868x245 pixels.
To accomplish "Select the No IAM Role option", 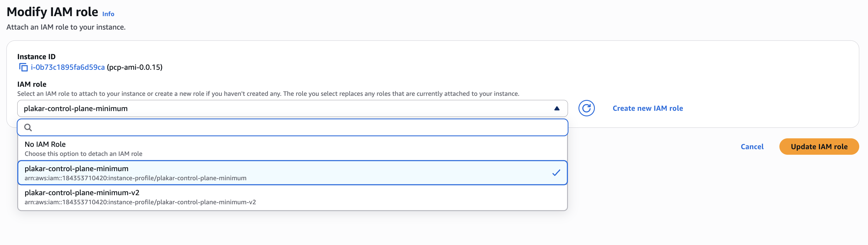I will point(292,149).
